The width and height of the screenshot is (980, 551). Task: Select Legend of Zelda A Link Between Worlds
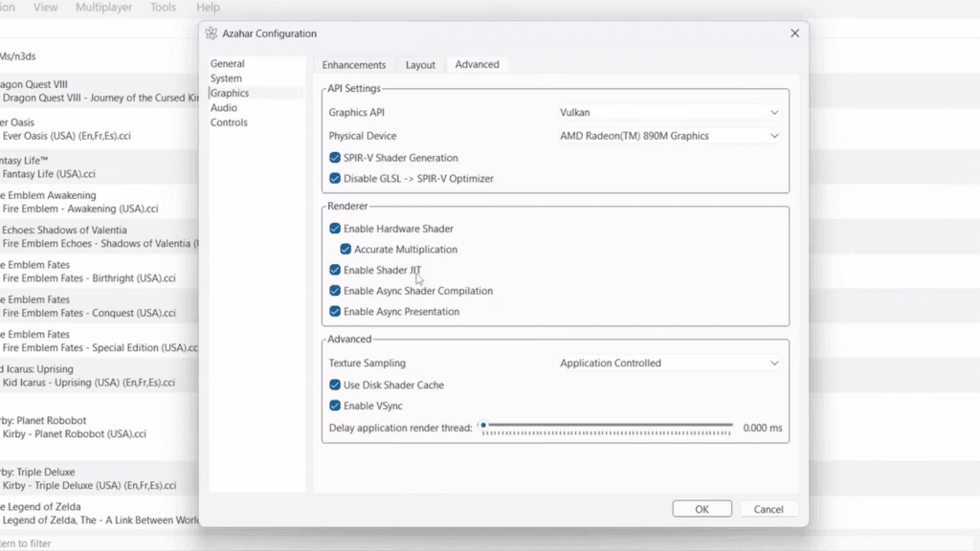click(x=100, y=514)
